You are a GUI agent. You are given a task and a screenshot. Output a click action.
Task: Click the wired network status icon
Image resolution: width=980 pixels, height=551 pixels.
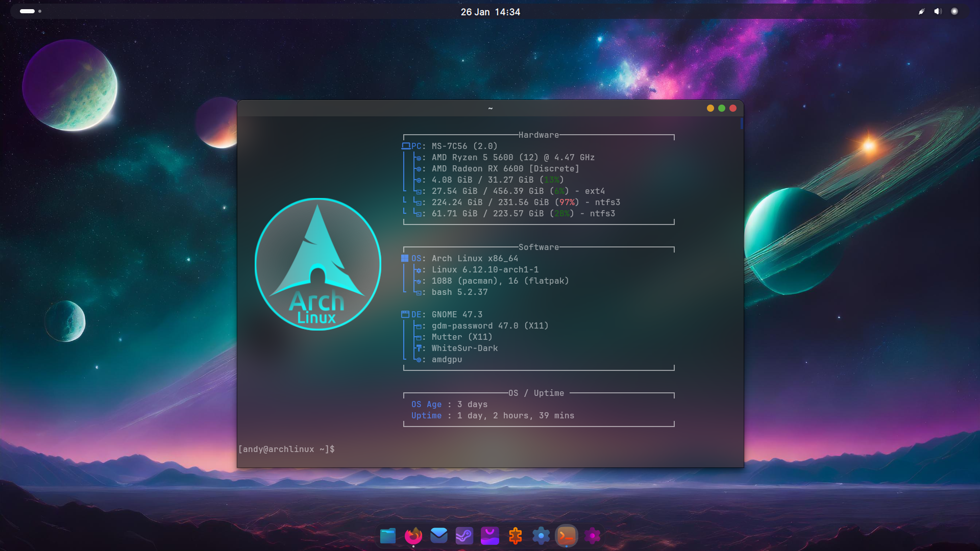[922, 11]
